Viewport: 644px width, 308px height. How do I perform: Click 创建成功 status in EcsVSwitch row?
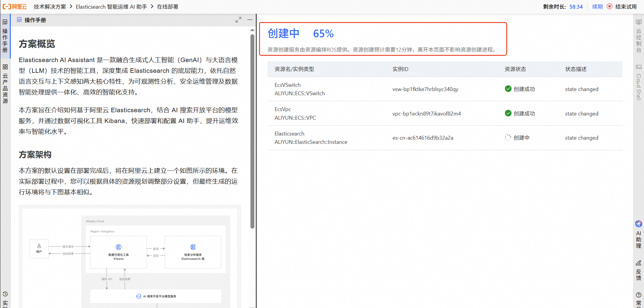(x=524, y=89)
